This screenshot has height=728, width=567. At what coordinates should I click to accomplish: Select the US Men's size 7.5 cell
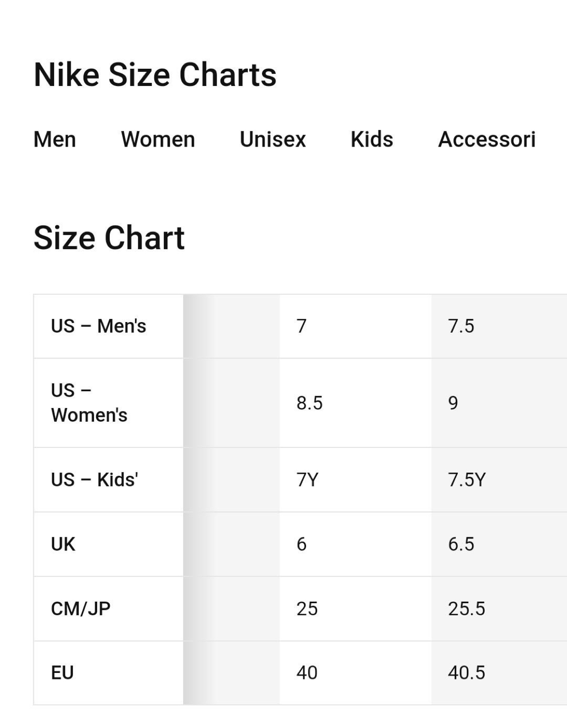[461, 327]
